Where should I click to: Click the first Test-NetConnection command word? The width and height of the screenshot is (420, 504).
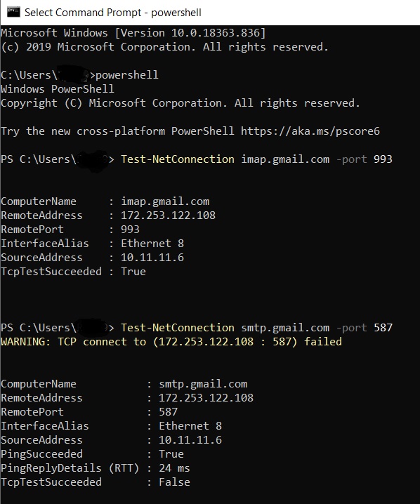coord(178,159)
